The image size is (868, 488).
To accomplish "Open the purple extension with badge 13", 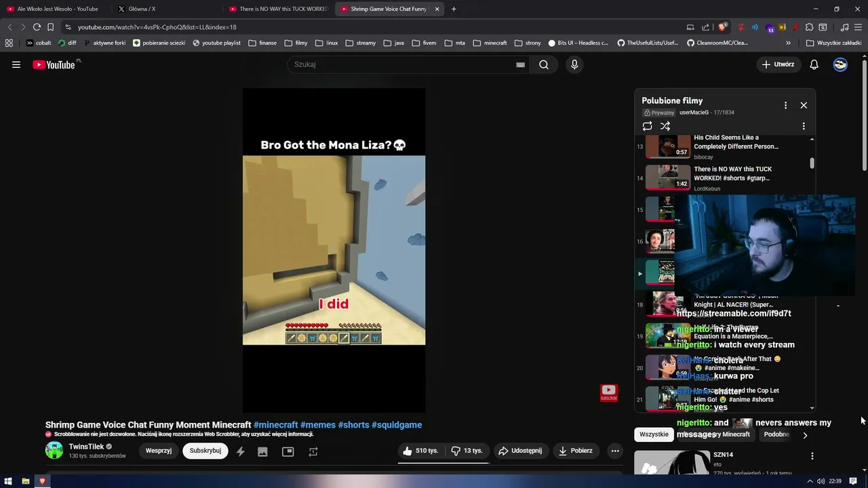I will (x=770, y=28).
